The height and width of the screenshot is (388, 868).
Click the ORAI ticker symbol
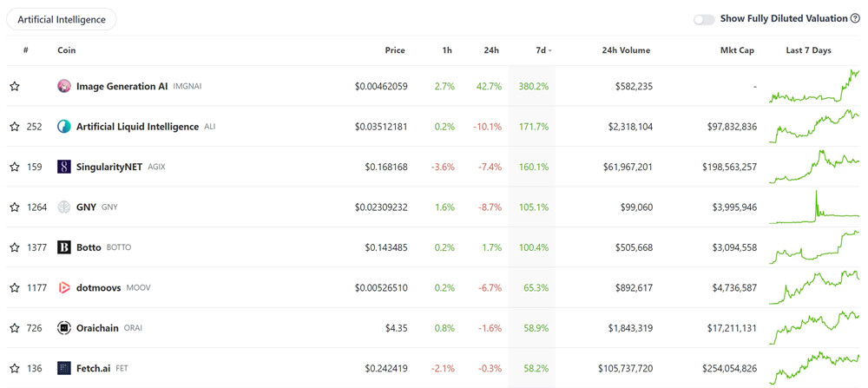pyautogui.click(x=133, y=328)
